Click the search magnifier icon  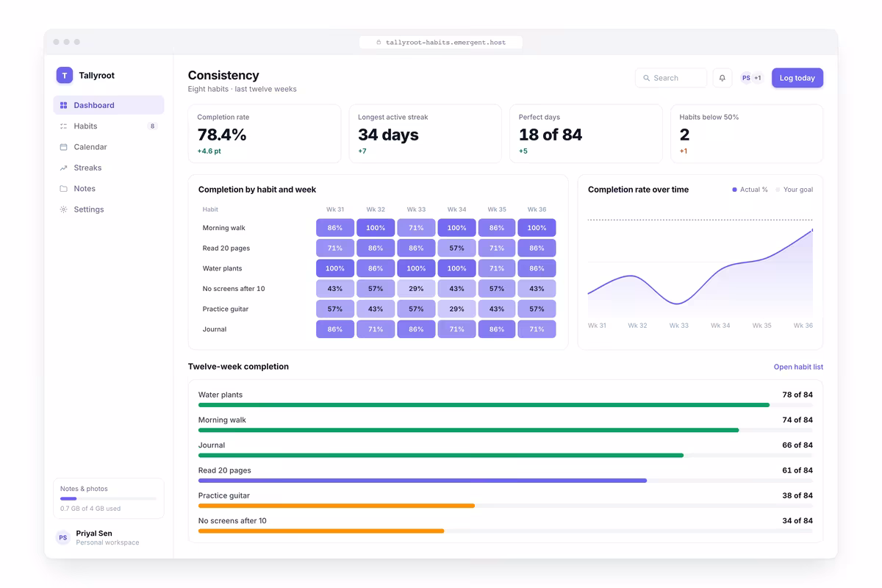(647, 78)
